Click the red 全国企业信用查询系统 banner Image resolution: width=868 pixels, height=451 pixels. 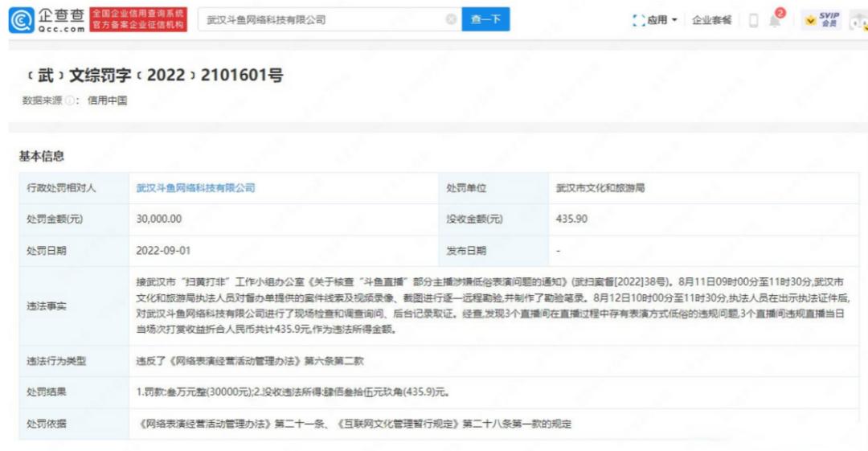point(138,19)
